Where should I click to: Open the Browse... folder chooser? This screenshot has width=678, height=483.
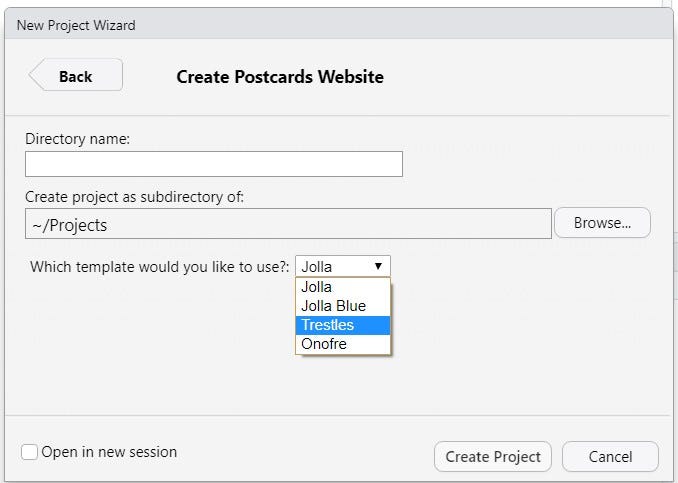tap(602, 223)
